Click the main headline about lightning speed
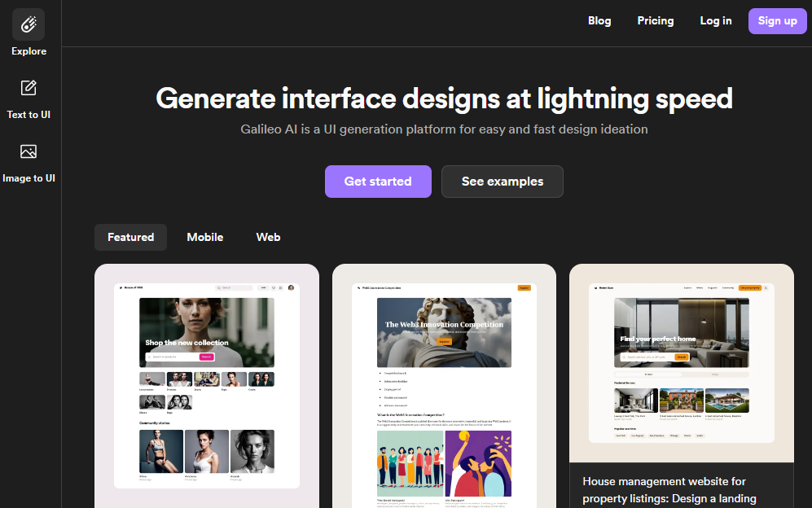Screen dimensions: 812x508 [x=445, y=99]
